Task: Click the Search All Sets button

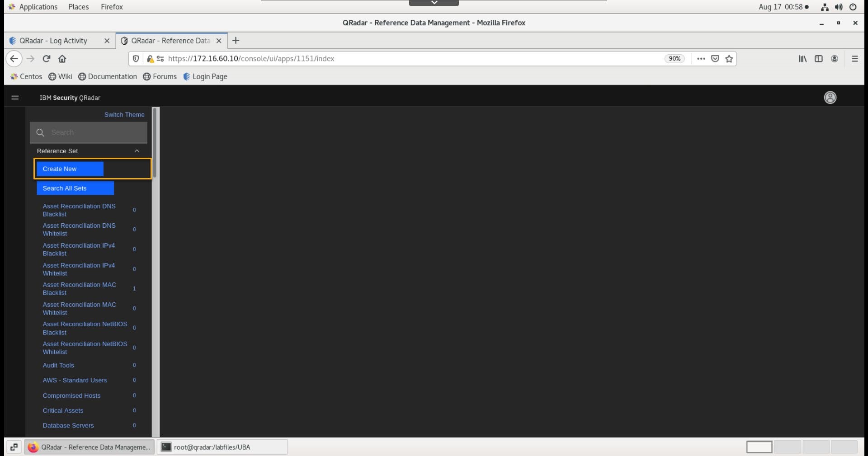Action: coord(75,188)
